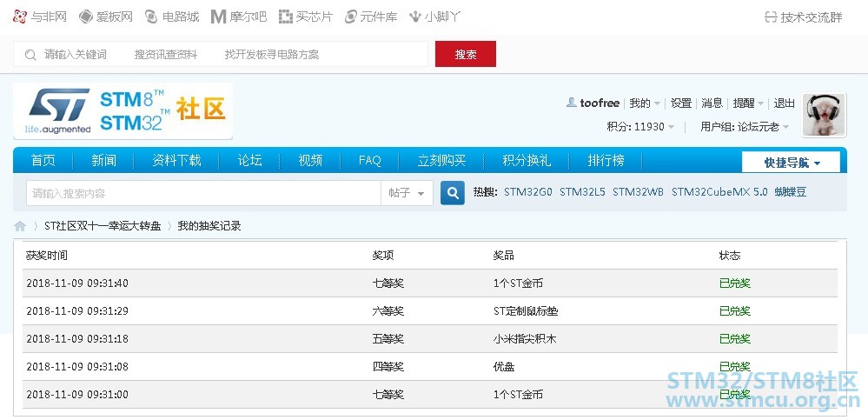The image size is (868, 420).
Task: Click the 摩尔吧 M logo icon
Action: click(219, 17)
